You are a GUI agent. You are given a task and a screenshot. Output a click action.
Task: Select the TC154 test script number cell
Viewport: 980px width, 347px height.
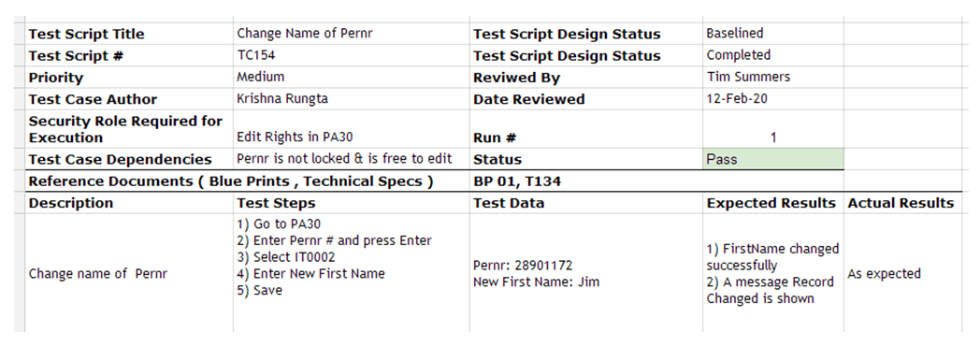(x=352, y=55)
